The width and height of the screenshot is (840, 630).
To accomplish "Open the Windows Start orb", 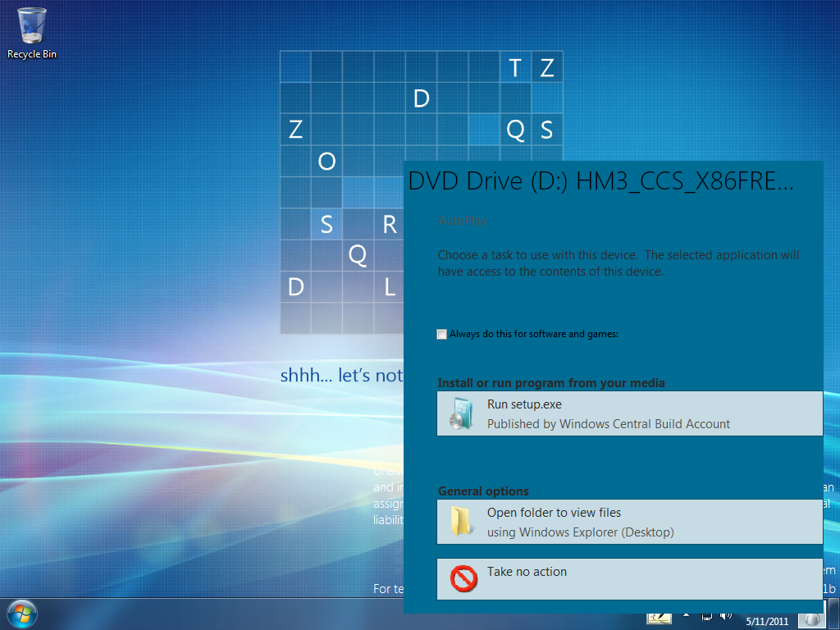I will point(21,614).
